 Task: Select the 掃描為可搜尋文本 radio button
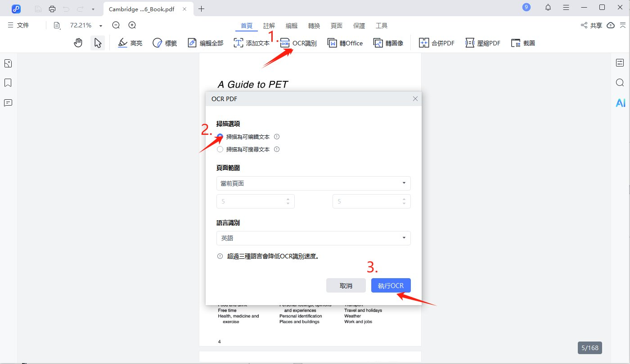click(x=220, y=149)
